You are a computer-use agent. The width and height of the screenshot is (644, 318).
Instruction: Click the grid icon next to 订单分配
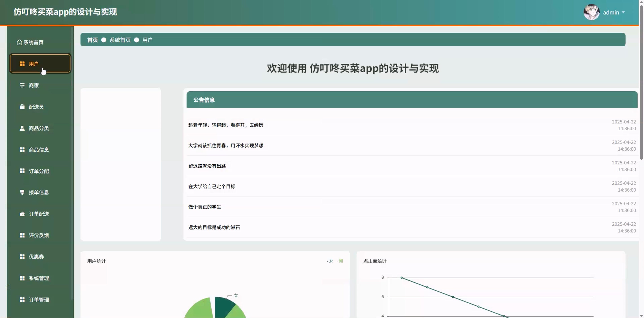pyautogui.click(x=22, y=171)
